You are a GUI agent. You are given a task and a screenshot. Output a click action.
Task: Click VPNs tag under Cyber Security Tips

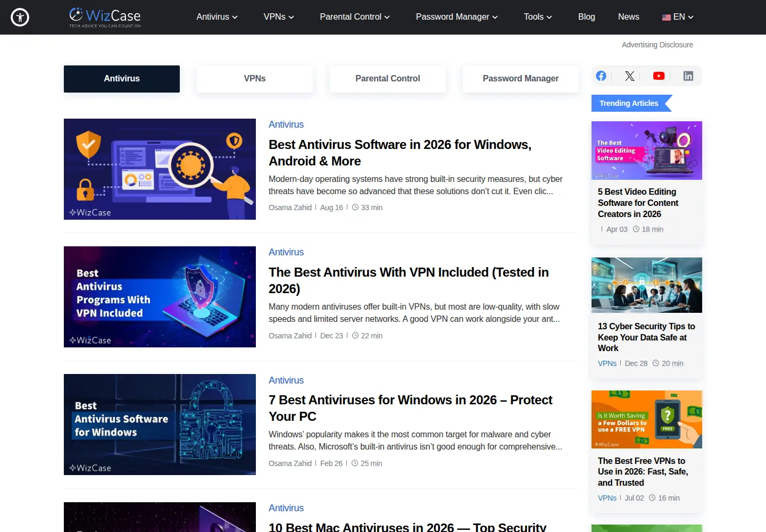[607, 363]
